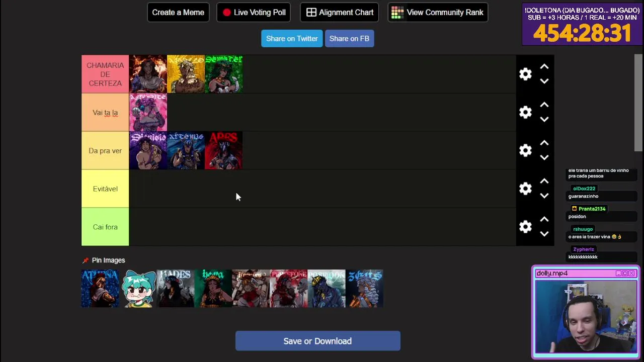
Task: View Community Rank
Action: click(x=438, y=13)
